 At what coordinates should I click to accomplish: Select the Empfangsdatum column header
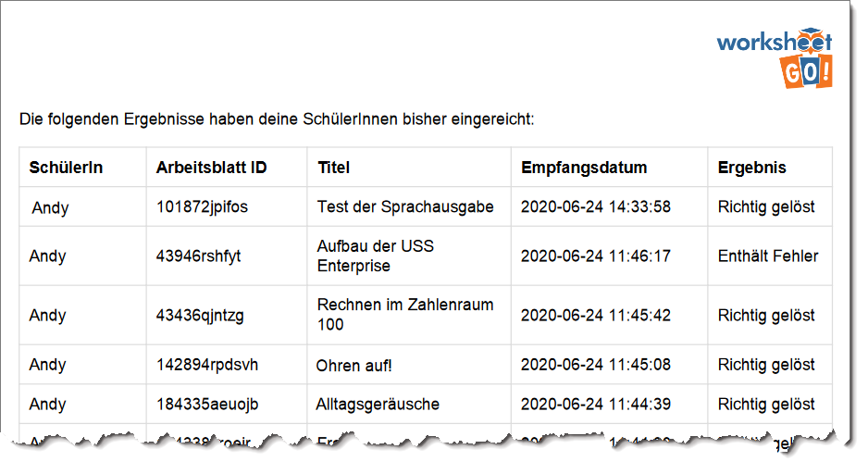point(584,168)
